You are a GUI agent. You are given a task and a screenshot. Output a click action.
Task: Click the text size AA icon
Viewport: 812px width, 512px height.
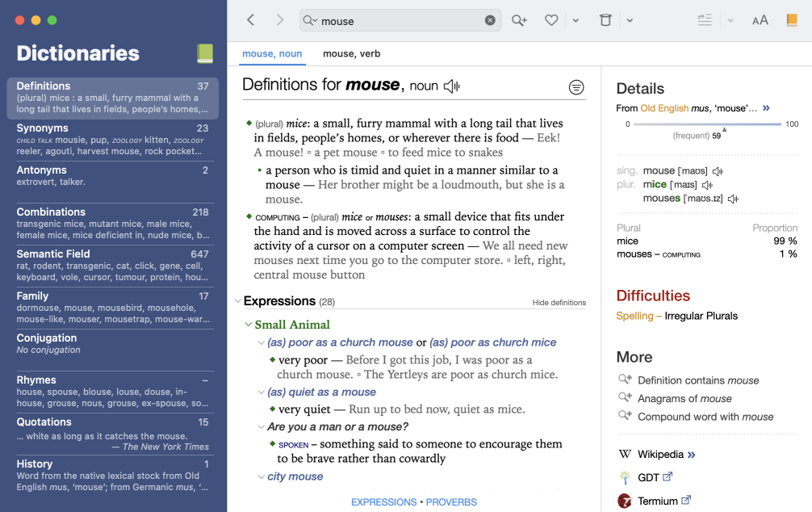tap(760, 20)
